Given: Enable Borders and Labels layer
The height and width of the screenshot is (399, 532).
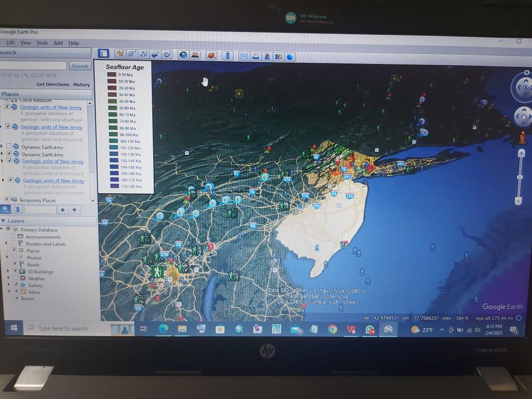Looking at the screenshot, I should pos(13,243).
